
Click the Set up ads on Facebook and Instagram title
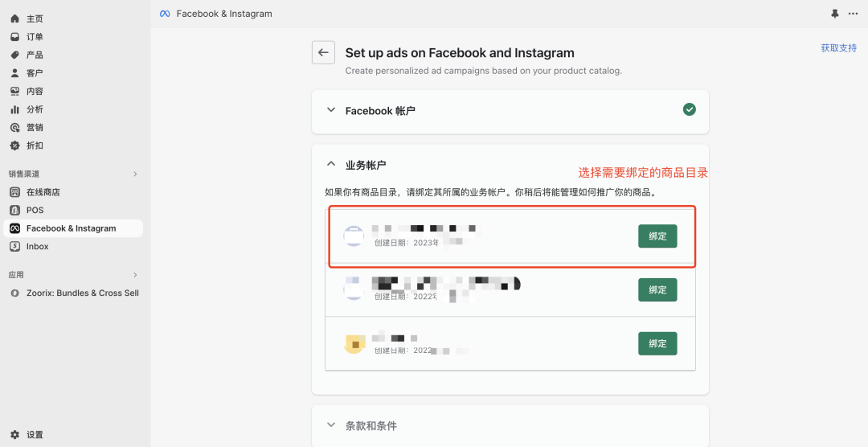pos(460,53)
